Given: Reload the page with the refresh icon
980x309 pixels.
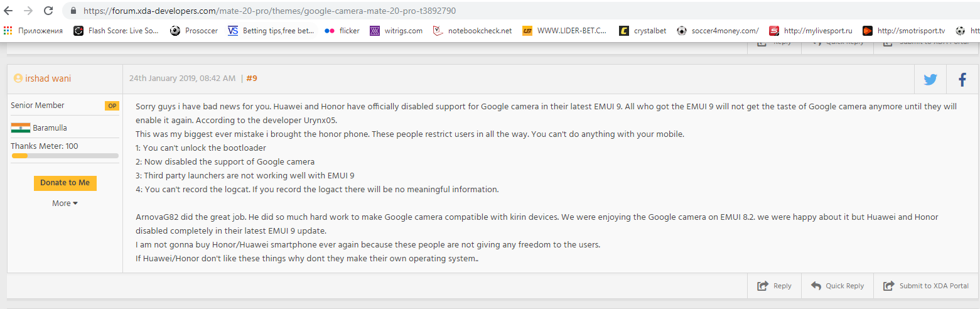Looking at the screenshot, I should [x=48, y=11].
